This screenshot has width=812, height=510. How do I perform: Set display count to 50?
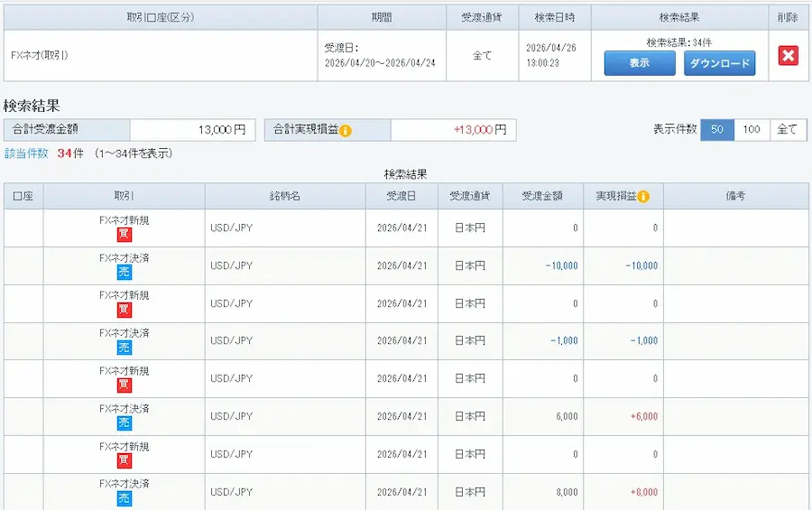tap(717, 130)
